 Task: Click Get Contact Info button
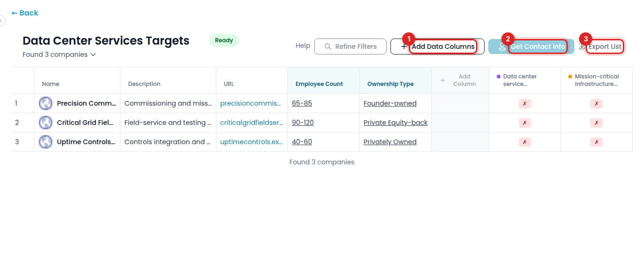(531, 46)
